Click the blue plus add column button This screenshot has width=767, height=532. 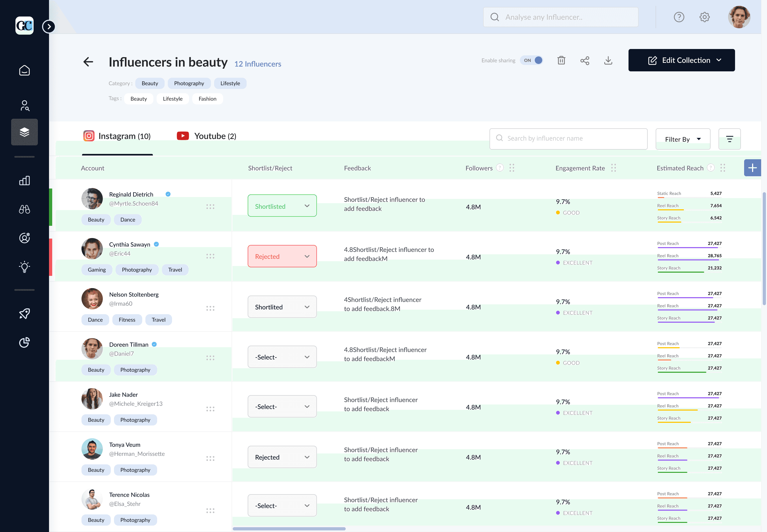[752, 168]
